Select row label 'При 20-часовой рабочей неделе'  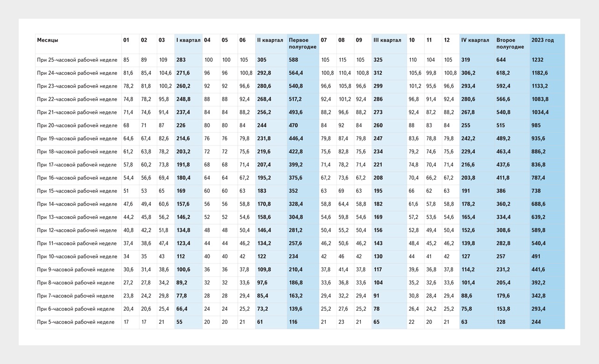click(x=77, y=125)
